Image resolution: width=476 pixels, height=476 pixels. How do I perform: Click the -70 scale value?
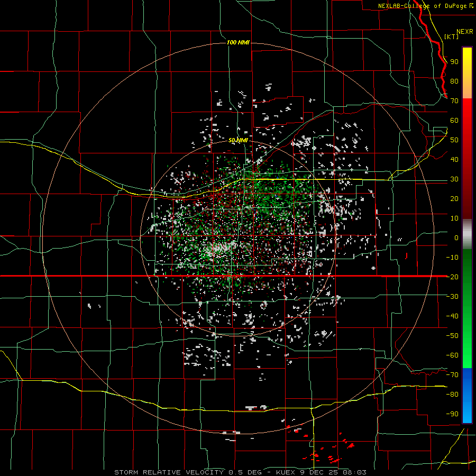click(x=452, y=375)
